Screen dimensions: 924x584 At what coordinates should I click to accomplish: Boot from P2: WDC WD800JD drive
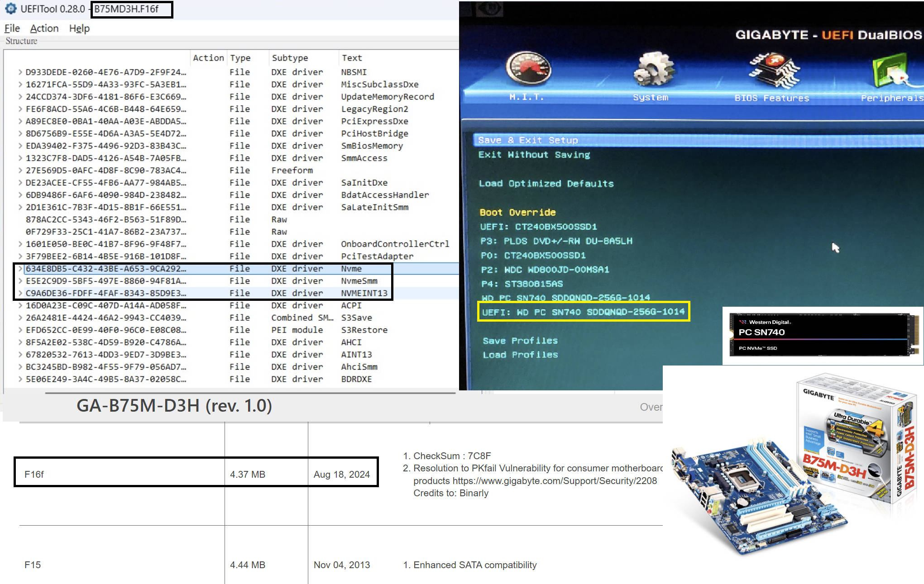pyautogui.click(x=545, y=270)
